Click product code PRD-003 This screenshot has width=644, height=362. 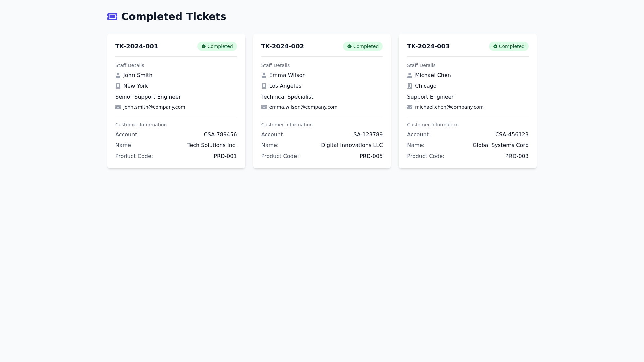pos(517,156)
